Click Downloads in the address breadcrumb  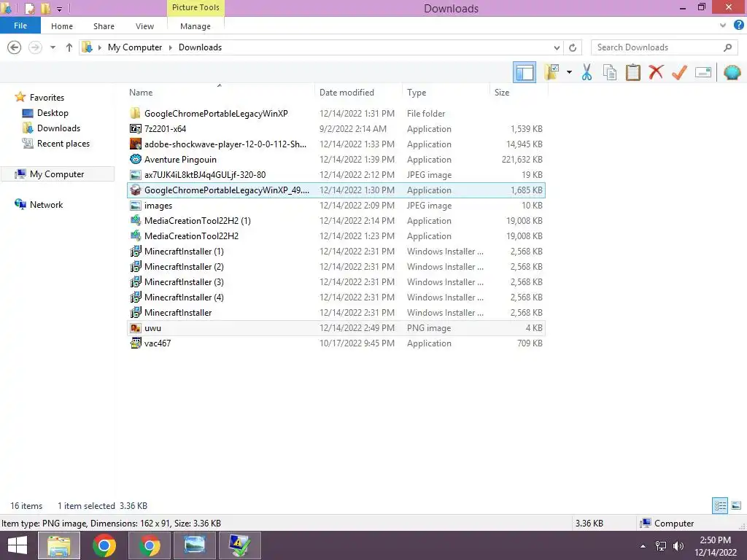[200, 47]
